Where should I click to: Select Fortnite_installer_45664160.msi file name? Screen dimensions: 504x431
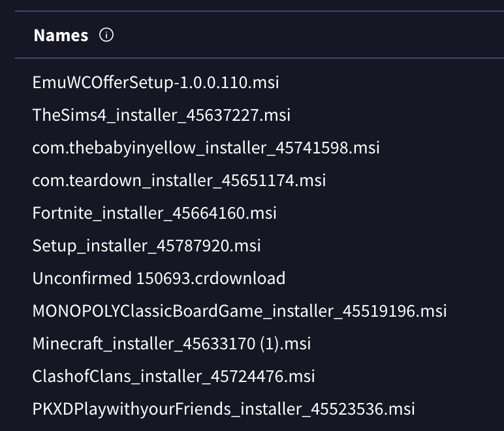point(154,213)
